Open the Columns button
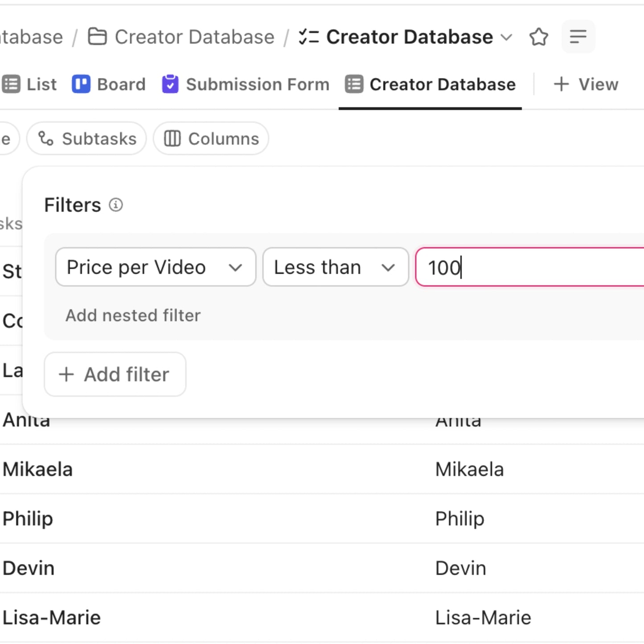The width and height of the screenshot is (644, 644). 211,139
